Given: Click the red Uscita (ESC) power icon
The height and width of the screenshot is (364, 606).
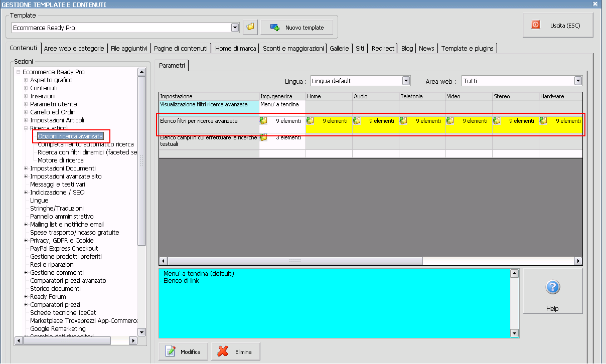Looking at the screenshot, I should point(536,25).
